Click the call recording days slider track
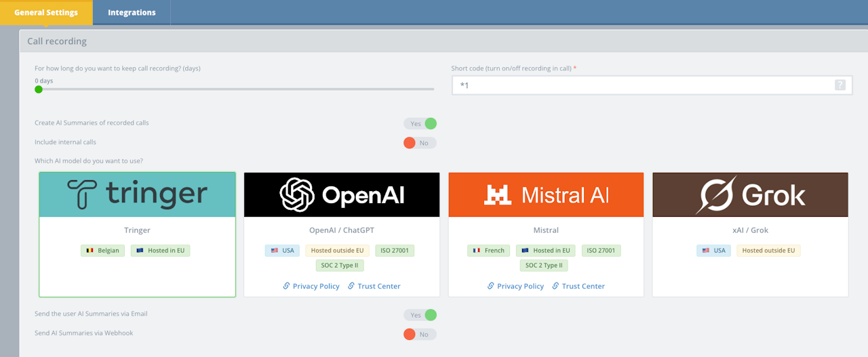The height and width of the screenshot is (357, 868). tap(235, 89)
